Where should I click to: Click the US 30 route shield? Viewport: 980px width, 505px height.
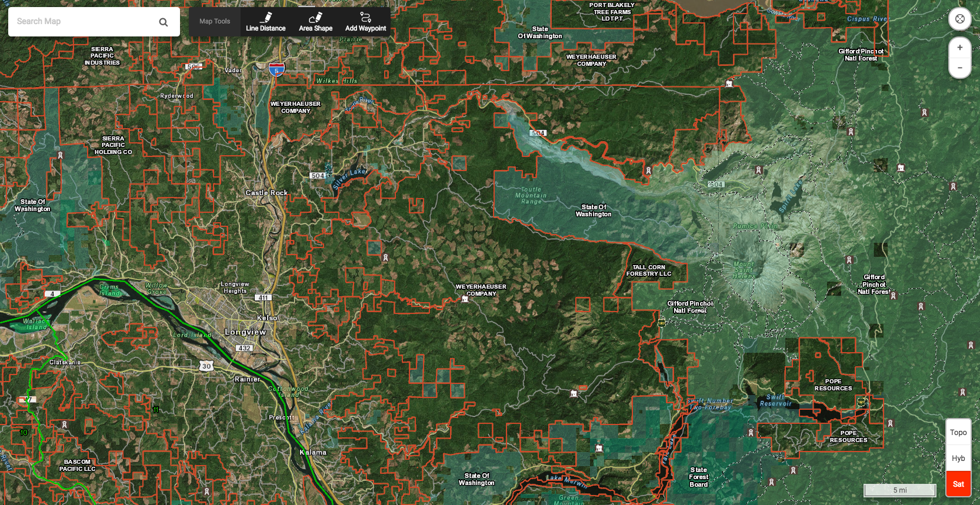coord(206,366)
